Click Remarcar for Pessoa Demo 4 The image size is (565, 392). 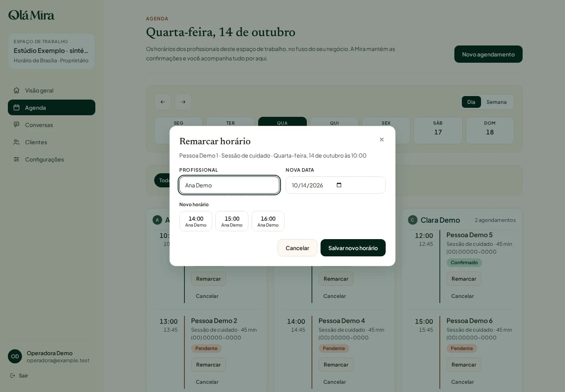click(336, 365)
